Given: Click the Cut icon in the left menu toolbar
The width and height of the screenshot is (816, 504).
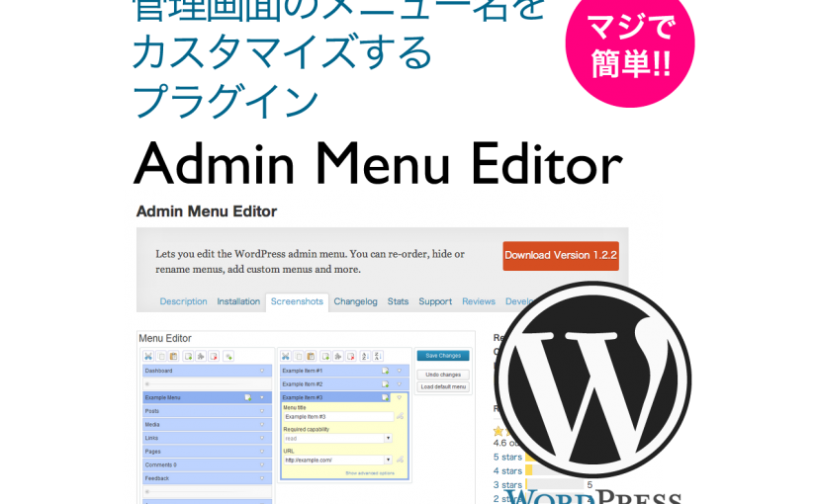Looking at the screenshot, I should coord(148,357).
